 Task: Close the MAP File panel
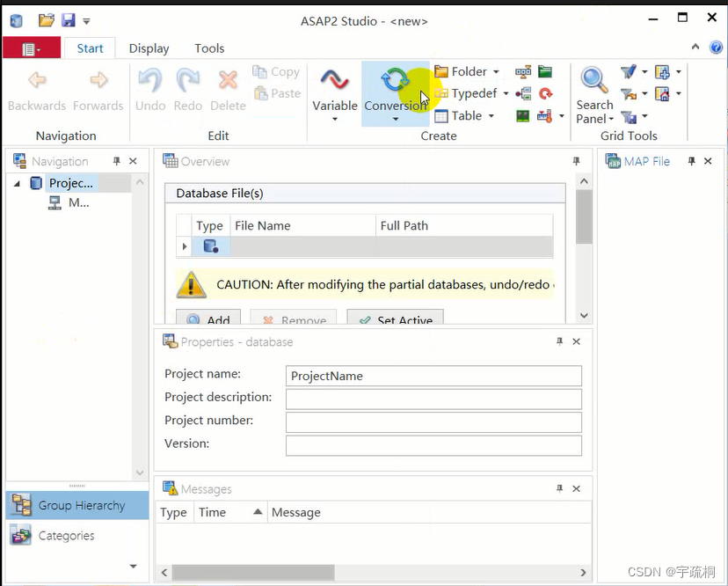tap(708, 161)
